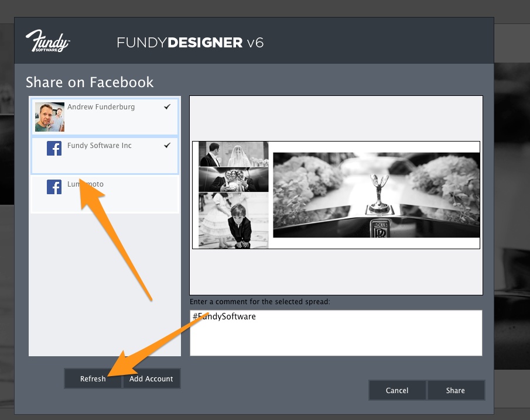
Task: Select the third account row in the list
Action: 105,194
